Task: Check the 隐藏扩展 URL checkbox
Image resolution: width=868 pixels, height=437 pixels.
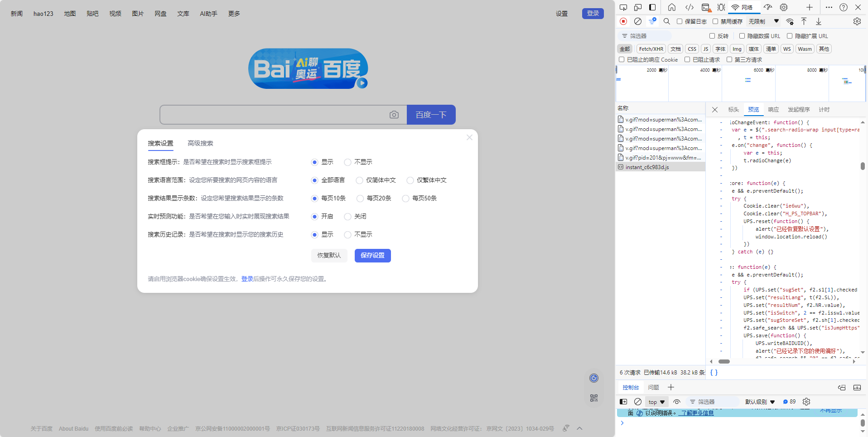Action: pos(790,36)
